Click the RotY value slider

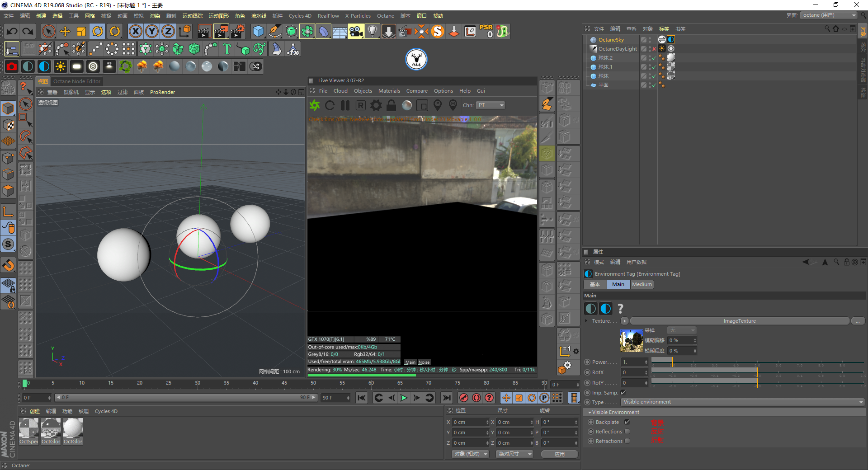(x=757, y=382)
